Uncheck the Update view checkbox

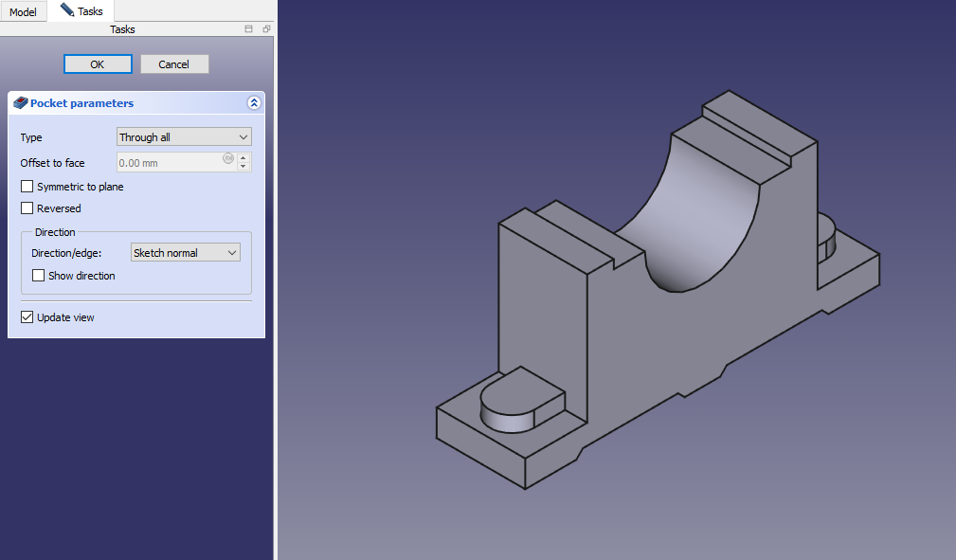coord(27,317)
